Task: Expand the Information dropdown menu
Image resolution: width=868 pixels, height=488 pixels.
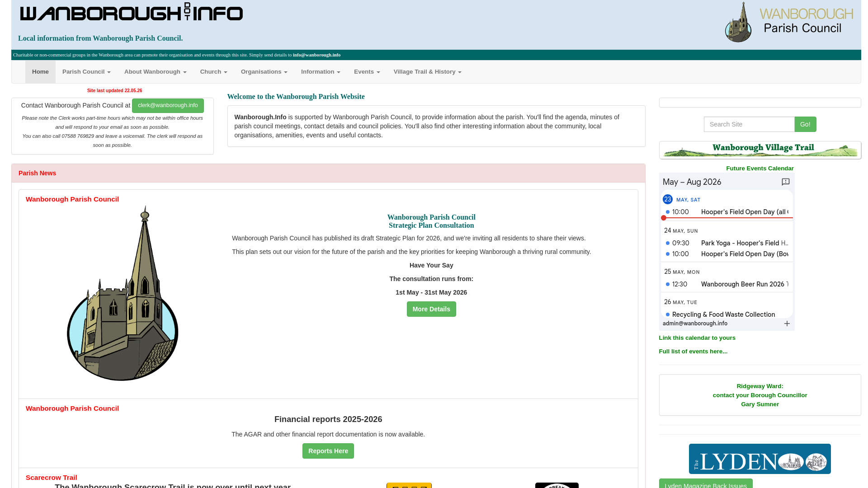Action: 321,72
